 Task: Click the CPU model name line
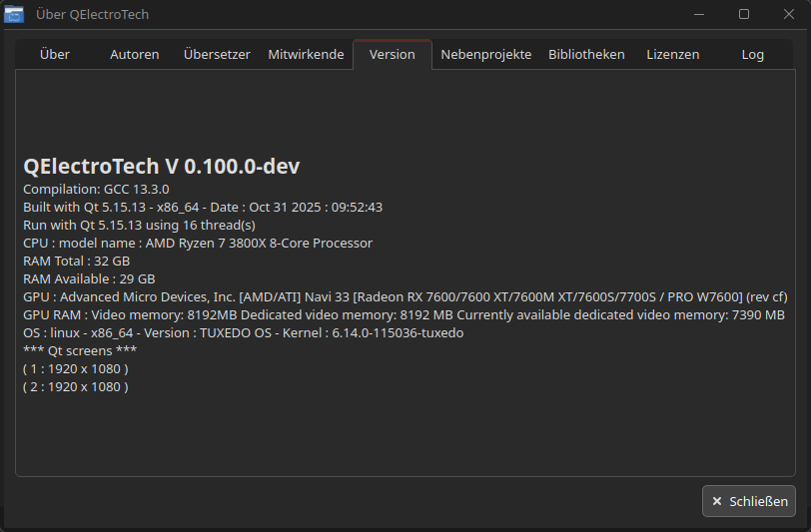coord(198,244)
